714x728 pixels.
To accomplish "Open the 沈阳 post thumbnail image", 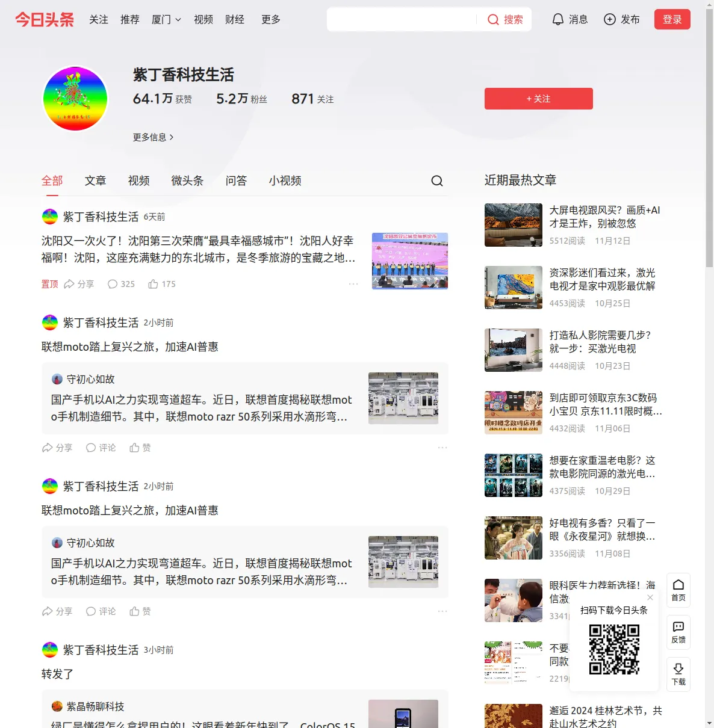I will pos(410,261).
